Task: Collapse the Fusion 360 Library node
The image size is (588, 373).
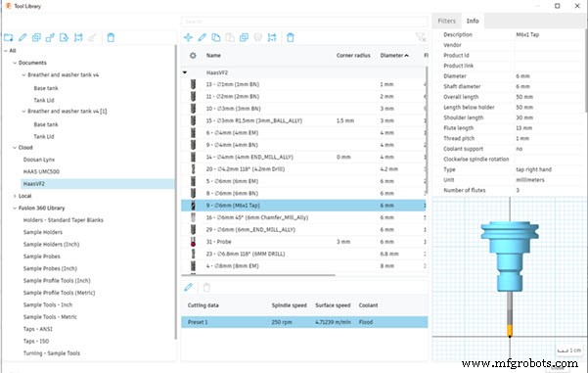Action: click(15, 208)
